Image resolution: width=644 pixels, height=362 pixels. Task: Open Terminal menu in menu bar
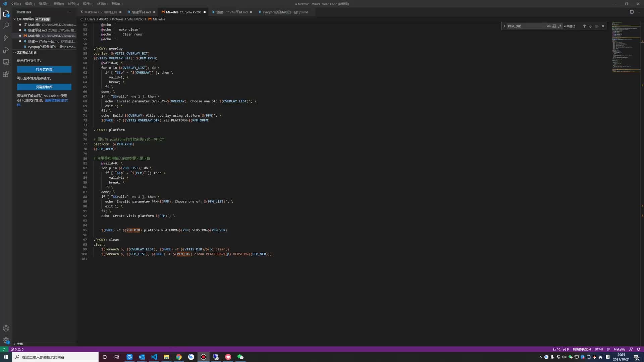(x=102, y=4)
